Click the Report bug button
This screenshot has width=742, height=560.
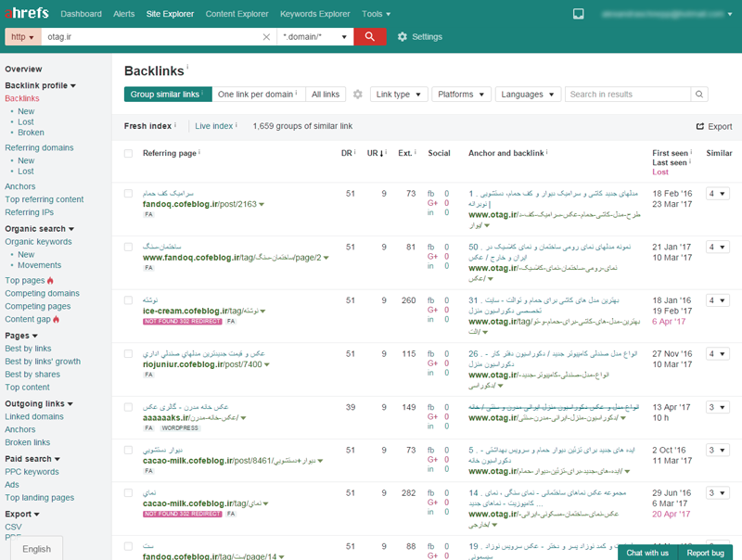705,553
